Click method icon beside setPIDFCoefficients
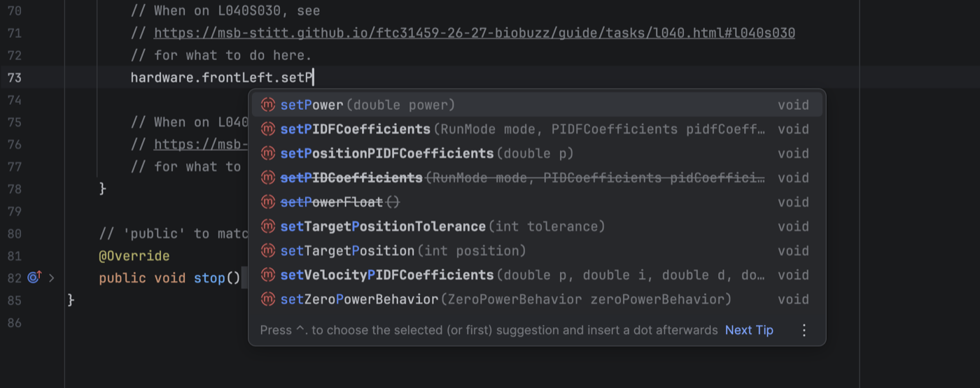This screenshot has width=980, height=388. pyautogui.click(x=267, y=129)
